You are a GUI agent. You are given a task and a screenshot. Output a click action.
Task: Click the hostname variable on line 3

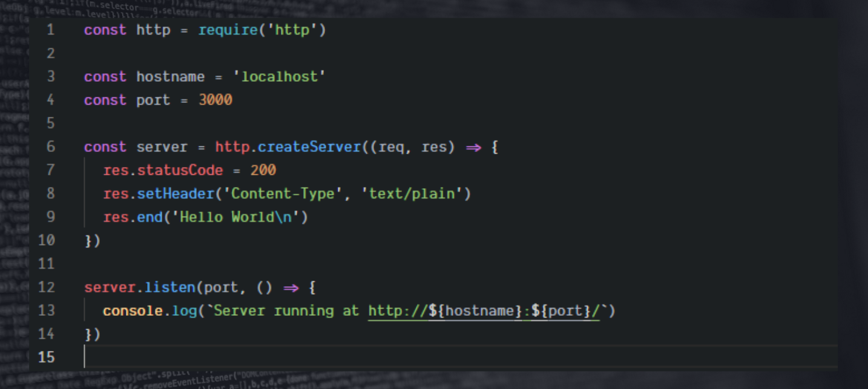point(171,76)
